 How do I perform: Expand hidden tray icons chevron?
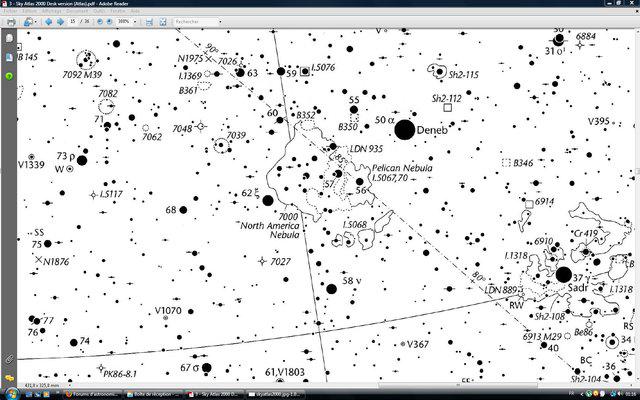click(581, 395)
